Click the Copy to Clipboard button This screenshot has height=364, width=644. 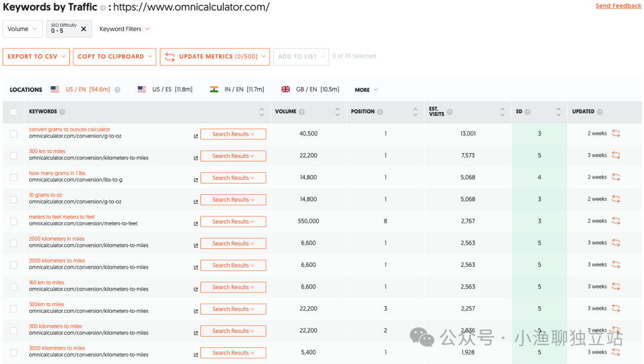[x=114, y=57]
